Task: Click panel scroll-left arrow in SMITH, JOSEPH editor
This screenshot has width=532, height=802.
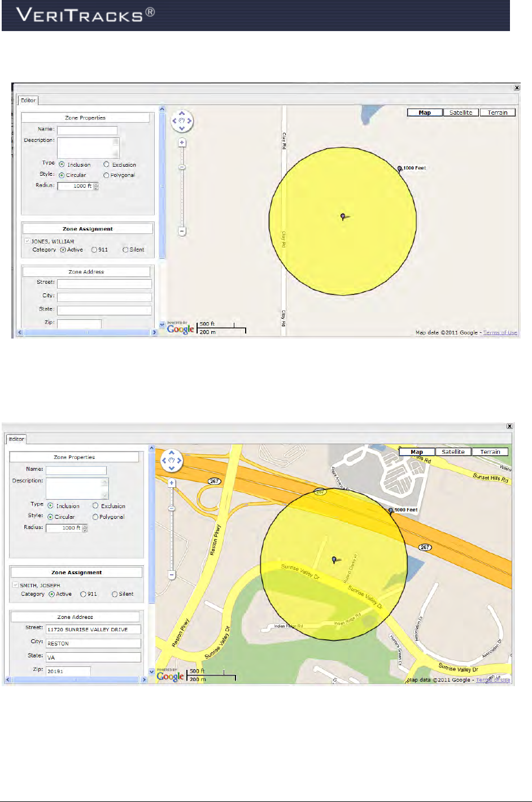Action: (x=8, y=679)
